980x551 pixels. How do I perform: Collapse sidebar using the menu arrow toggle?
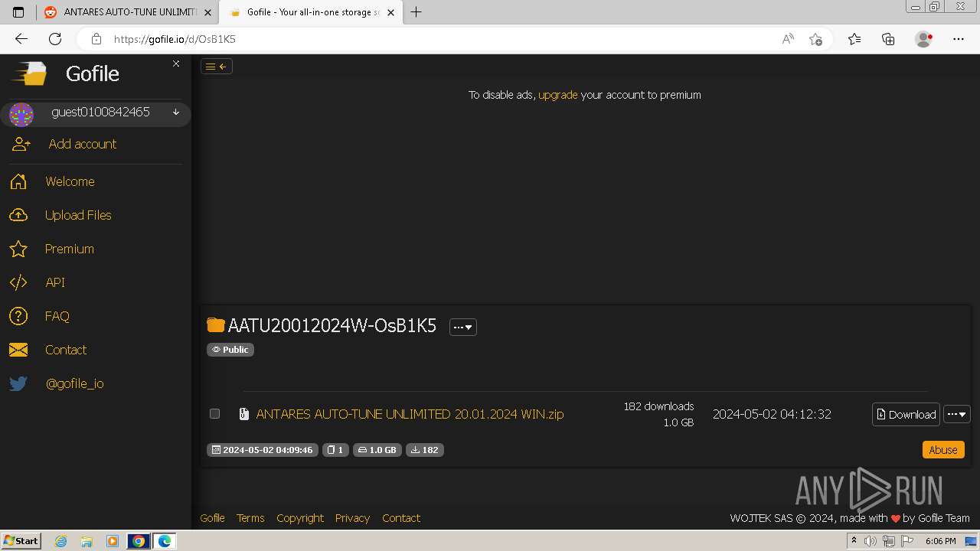click(x=217, y=67)
